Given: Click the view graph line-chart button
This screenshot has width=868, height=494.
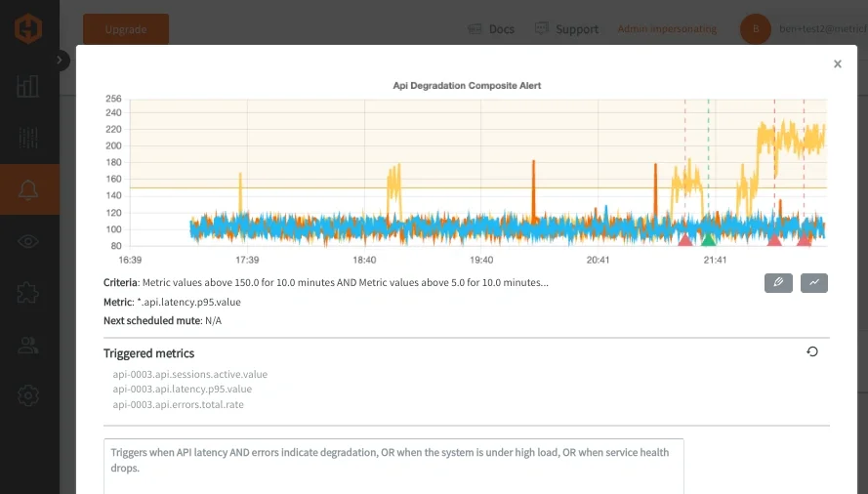Looking at the screenshot, I should 814,283.
